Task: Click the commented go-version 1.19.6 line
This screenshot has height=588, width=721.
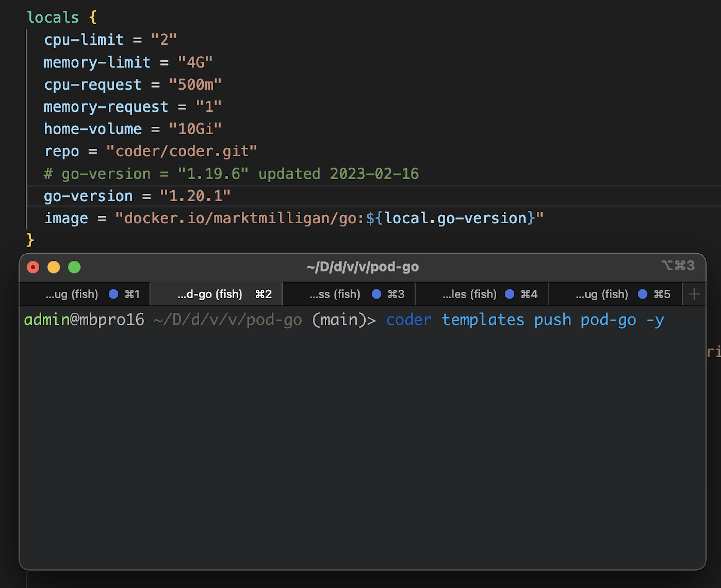Action: pyautogui.click(x=231, y=174)
